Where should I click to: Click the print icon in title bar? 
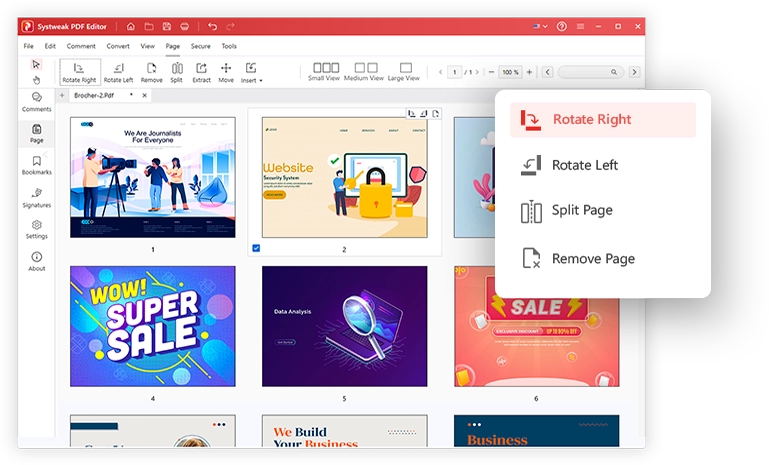185,26
